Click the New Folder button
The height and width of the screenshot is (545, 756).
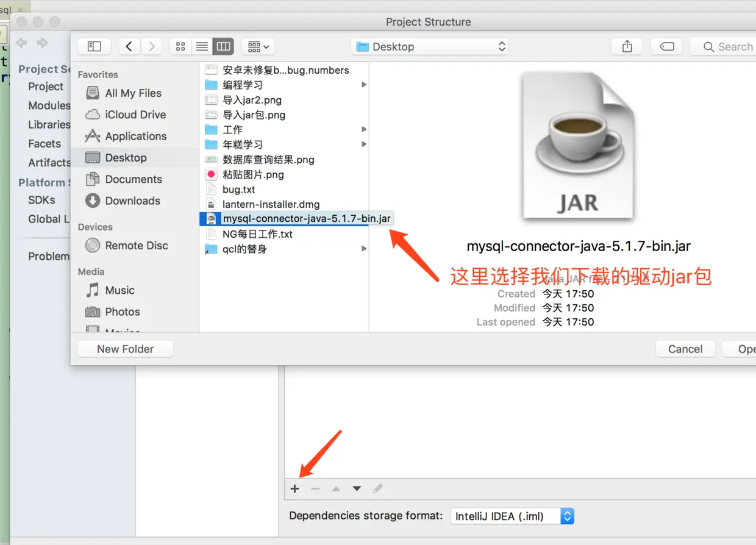click(x=125, y=348)
